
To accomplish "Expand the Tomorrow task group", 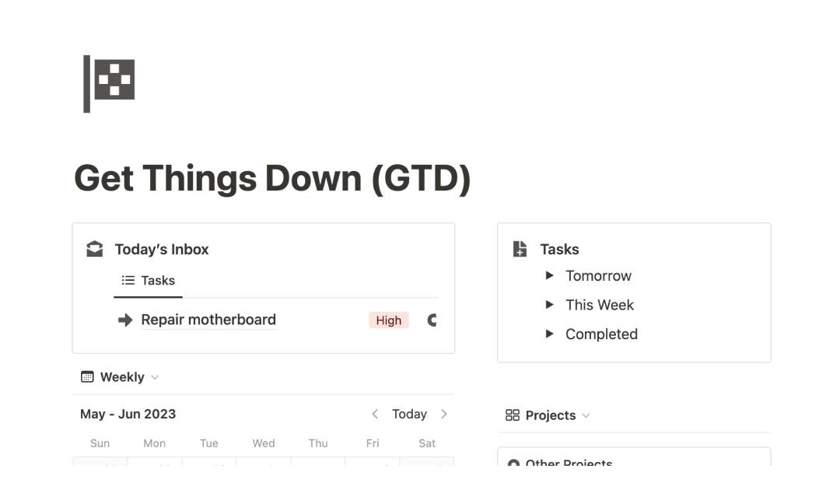I will tap(550, 275).
